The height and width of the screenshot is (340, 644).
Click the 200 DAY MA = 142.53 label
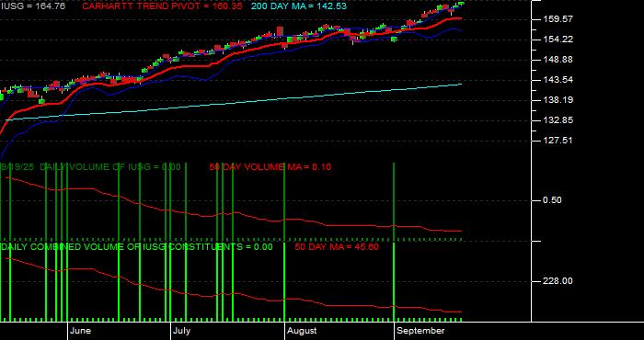click(x=299, y=6)
